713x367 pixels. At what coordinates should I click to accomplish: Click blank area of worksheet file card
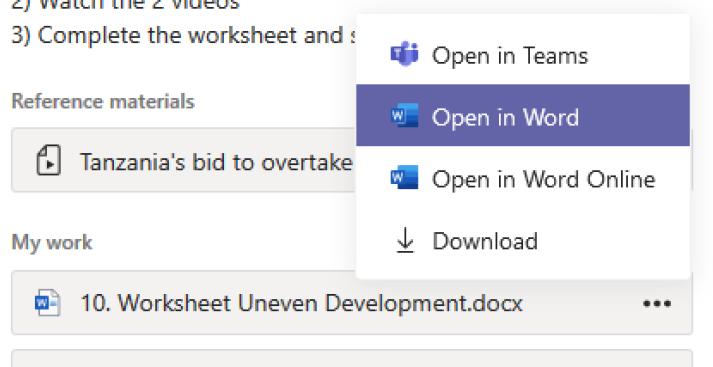[582, 303]
